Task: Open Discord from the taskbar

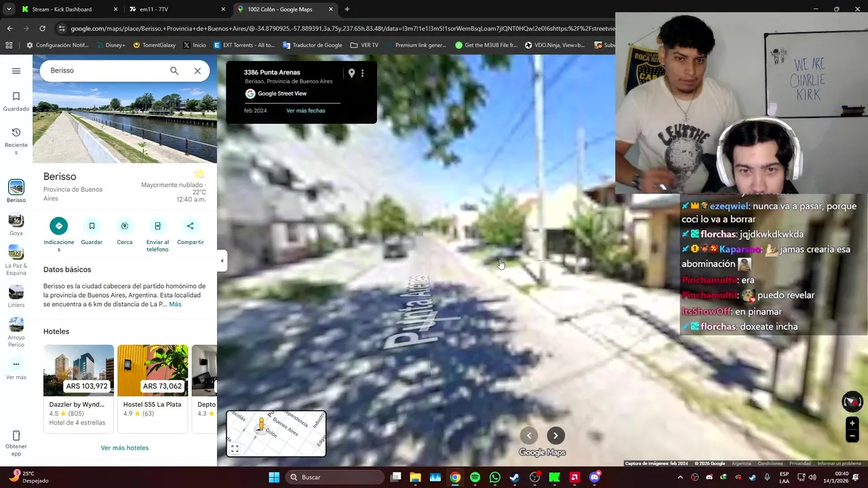Action: point(595,477)
